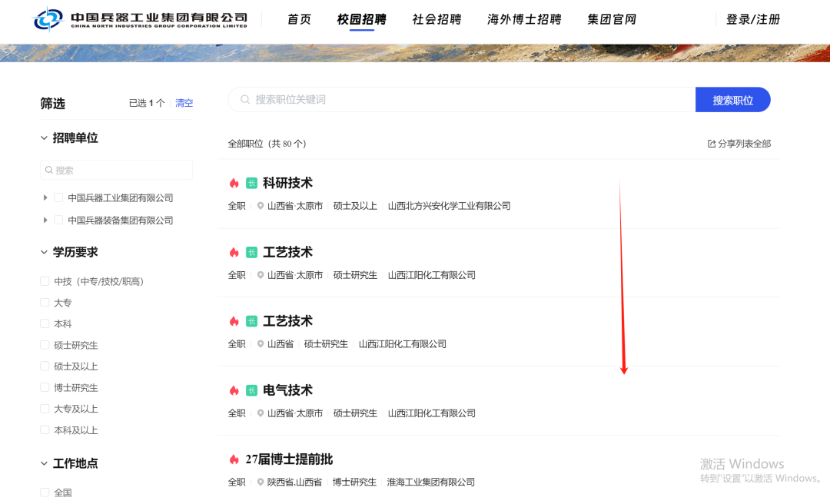The height and width of the screenshot is (504, 830).
Task: Click the share icon beside 分享列表全部
Action: coord(712,144)
